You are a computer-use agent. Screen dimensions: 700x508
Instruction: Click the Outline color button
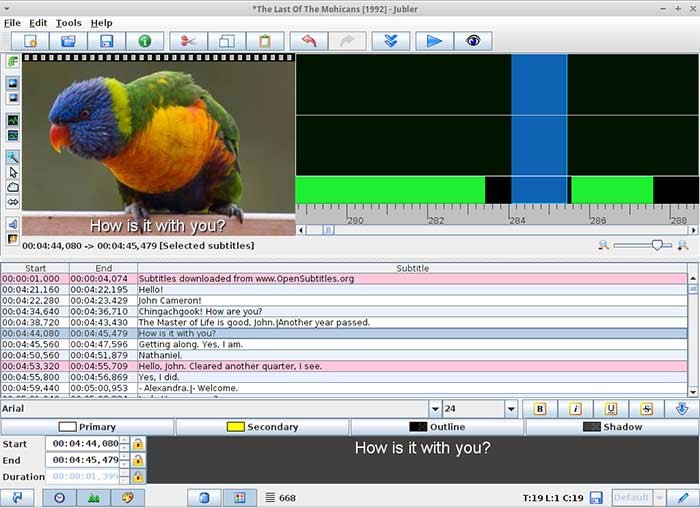437,427
